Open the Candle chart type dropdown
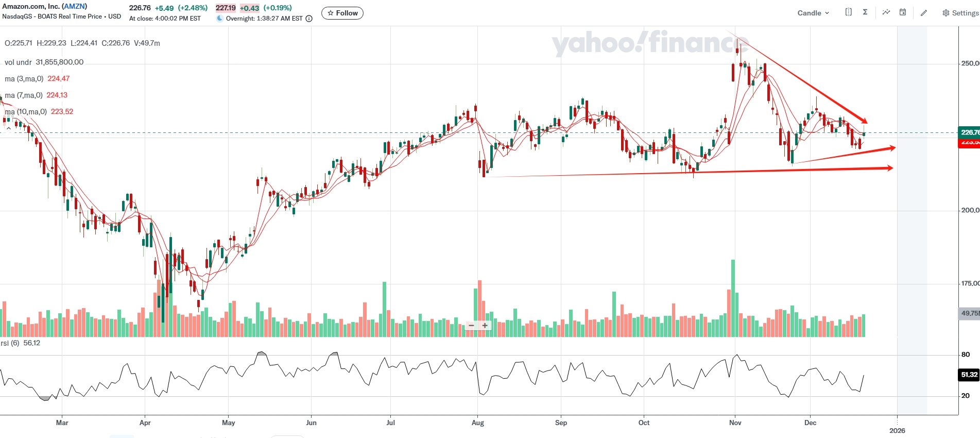Viewport: 980px width, 438px height. click(x=813, y=13)
